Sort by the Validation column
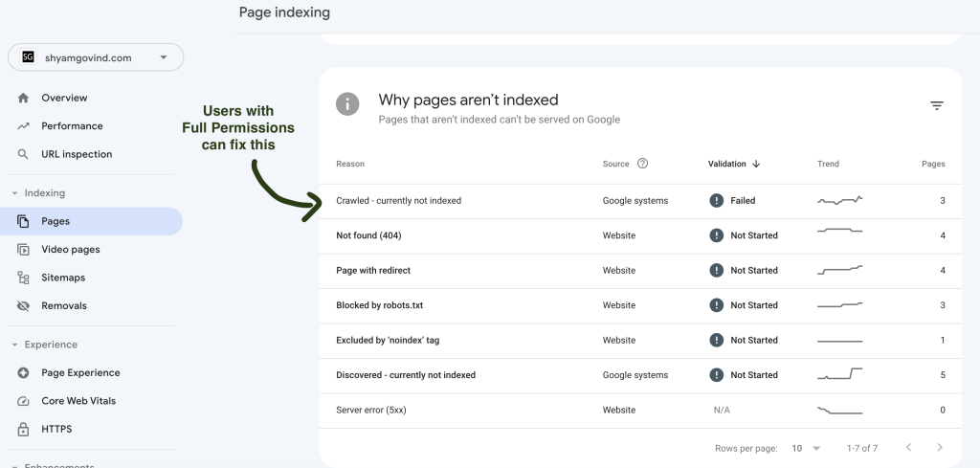 point(733,164)
